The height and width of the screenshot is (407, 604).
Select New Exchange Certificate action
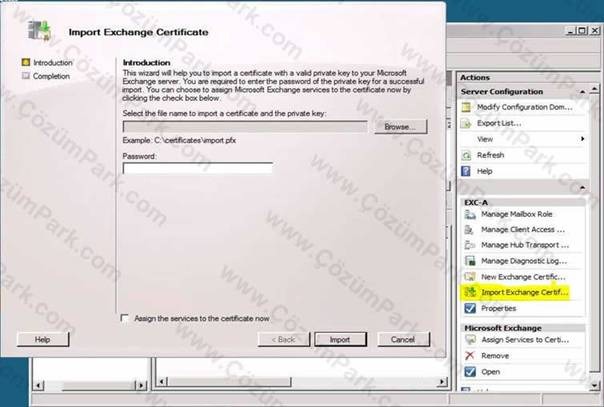point(523,277)
